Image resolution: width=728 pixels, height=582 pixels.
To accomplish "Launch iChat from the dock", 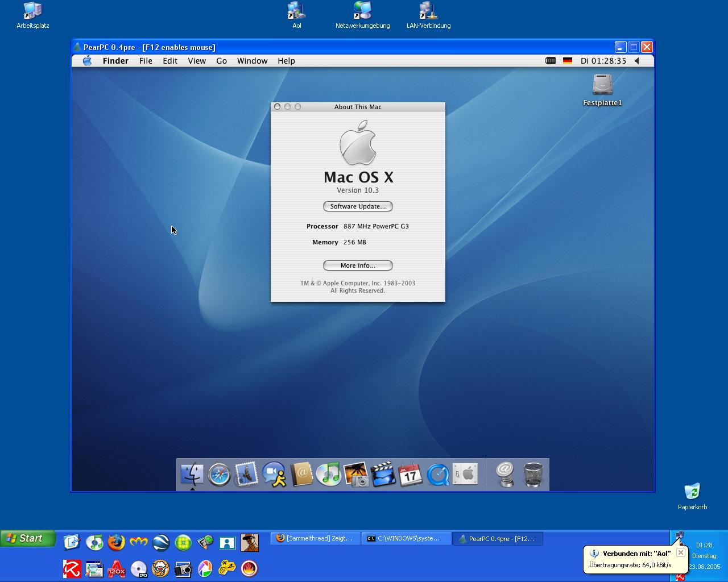I will click(x=274, y=474).
